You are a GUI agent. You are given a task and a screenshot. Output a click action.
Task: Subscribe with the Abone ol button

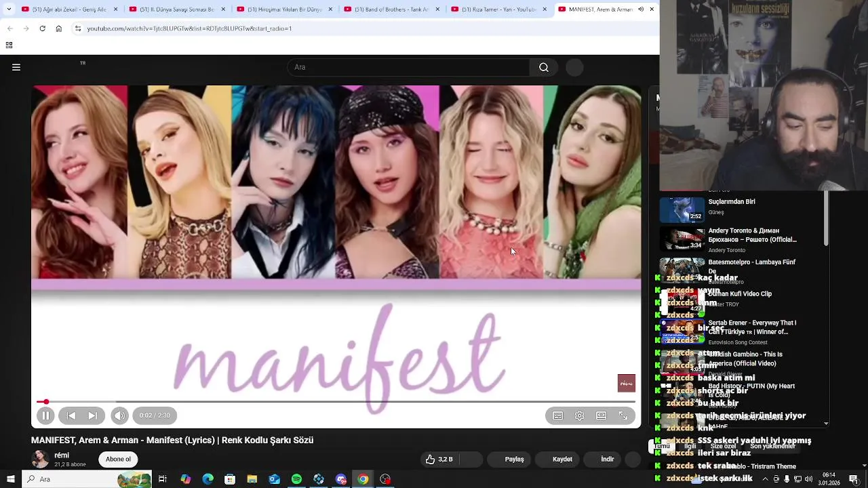pos(118,459)
